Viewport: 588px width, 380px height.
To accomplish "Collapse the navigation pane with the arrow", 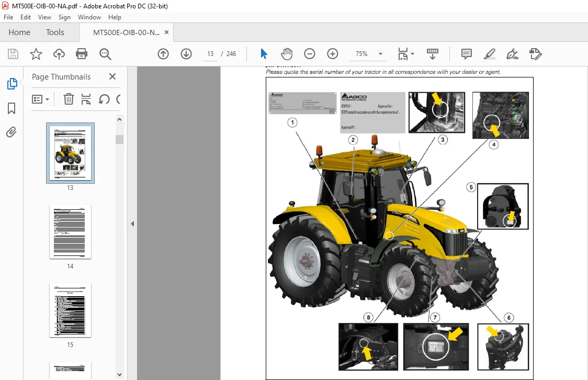I will (132, 223).
